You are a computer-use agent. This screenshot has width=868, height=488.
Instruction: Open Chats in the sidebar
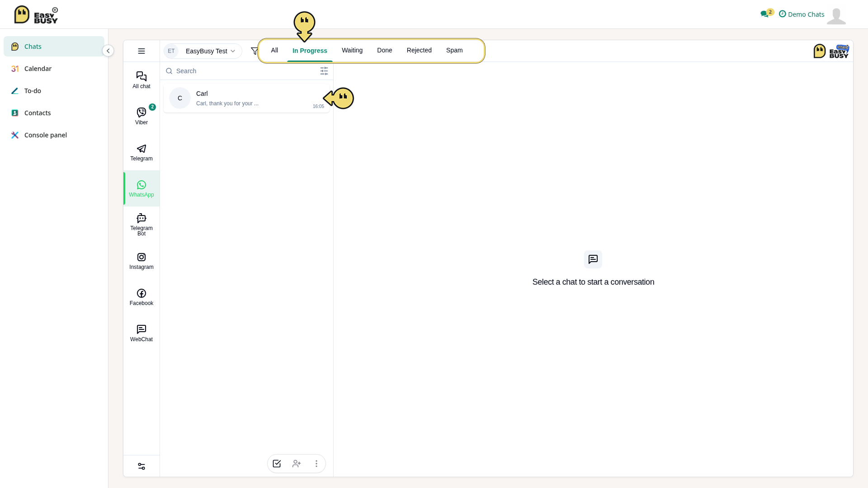pos(54,47)
